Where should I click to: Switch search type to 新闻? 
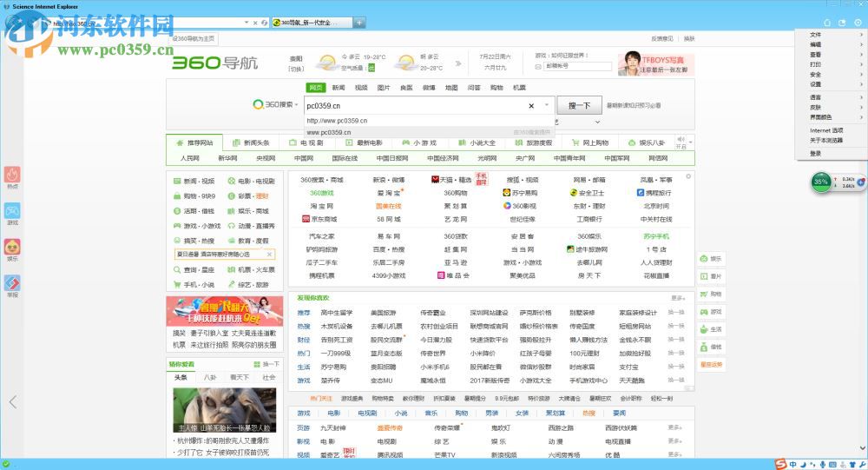click(339, 88)
